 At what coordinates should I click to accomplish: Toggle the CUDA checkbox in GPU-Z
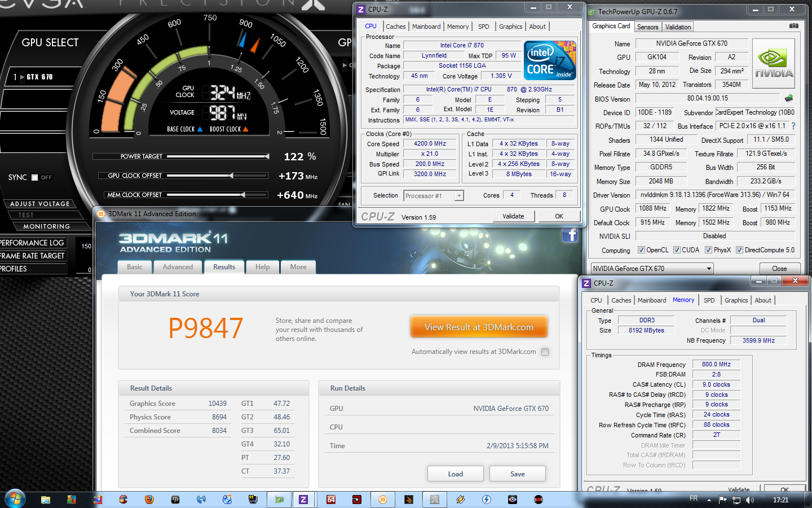[677, 250]
